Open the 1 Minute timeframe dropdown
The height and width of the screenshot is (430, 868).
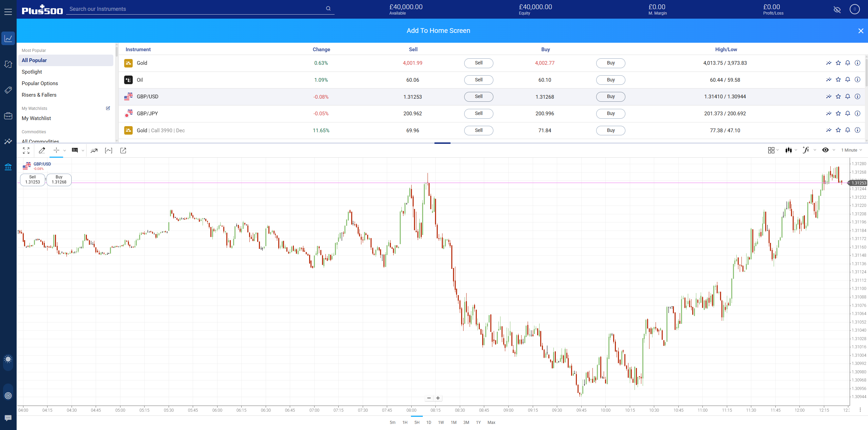[x=850, y=150]
